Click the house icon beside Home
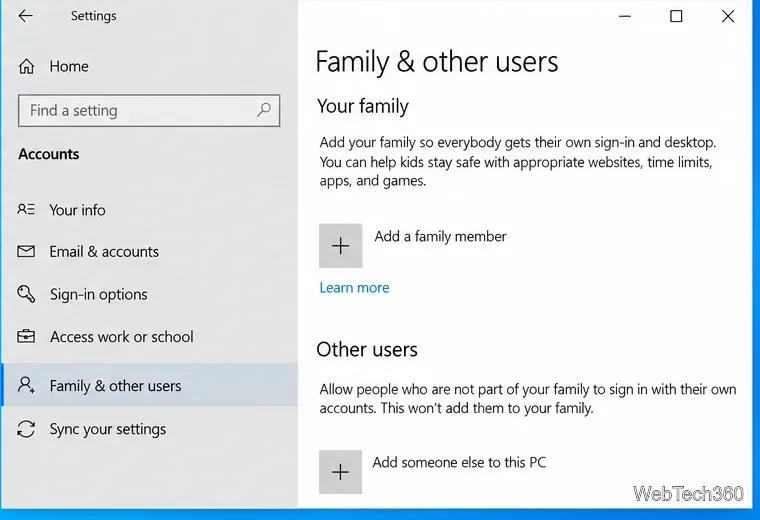Screen dimensions: 760x520 [26, 66]
